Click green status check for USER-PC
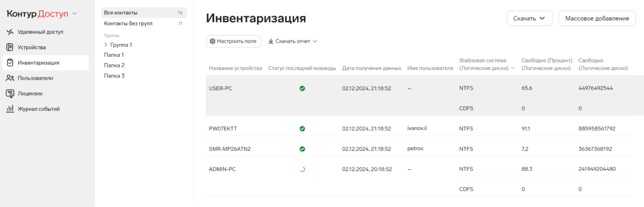This screenshot has width=644, height=207. (x=302, y=89)
